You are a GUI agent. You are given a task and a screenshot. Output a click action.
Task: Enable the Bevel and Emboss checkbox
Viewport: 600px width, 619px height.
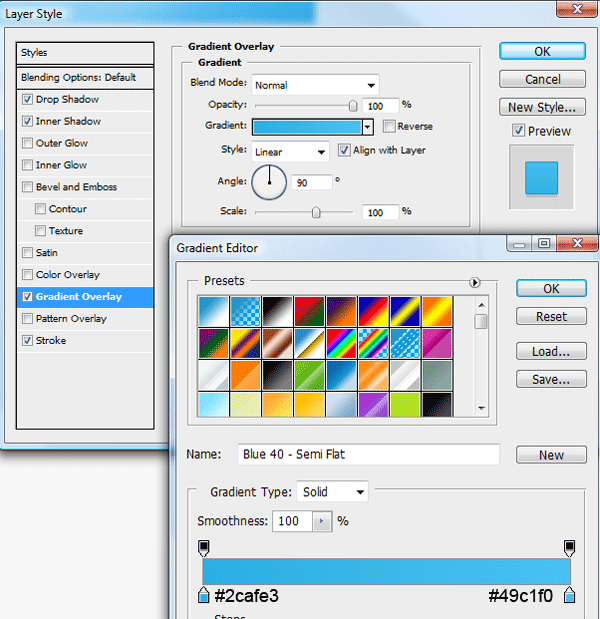click(27, 187)
